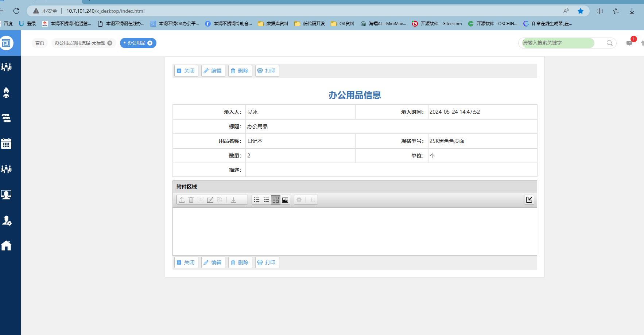This screenshot has width=644, height=335.
Task: Switch attachments to image preview view
Action: [x=285, y=200]
